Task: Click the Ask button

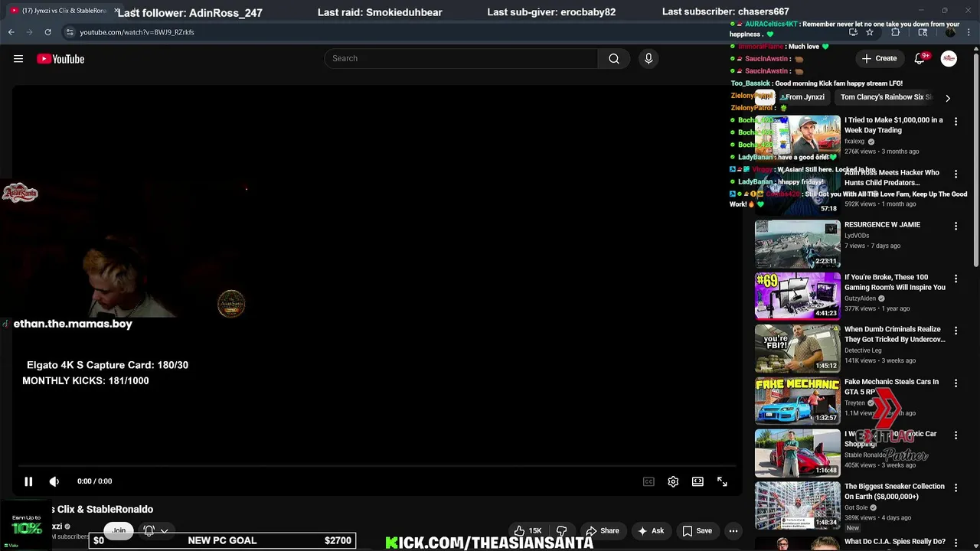Action: coord(650,530)
